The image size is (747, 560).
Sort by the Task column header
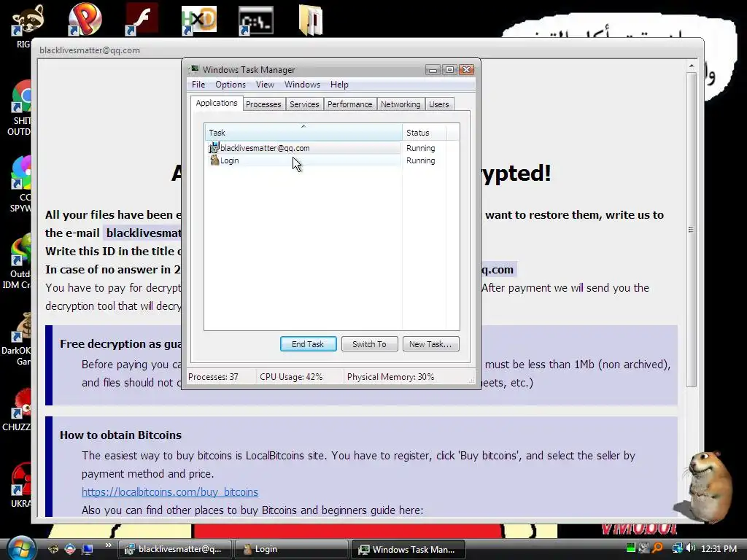pos(303,133)
